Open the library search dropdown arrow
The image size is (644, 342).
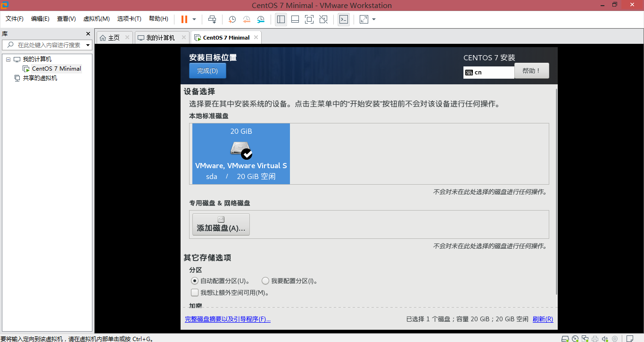pyautogui.click(x=88, y=45)
